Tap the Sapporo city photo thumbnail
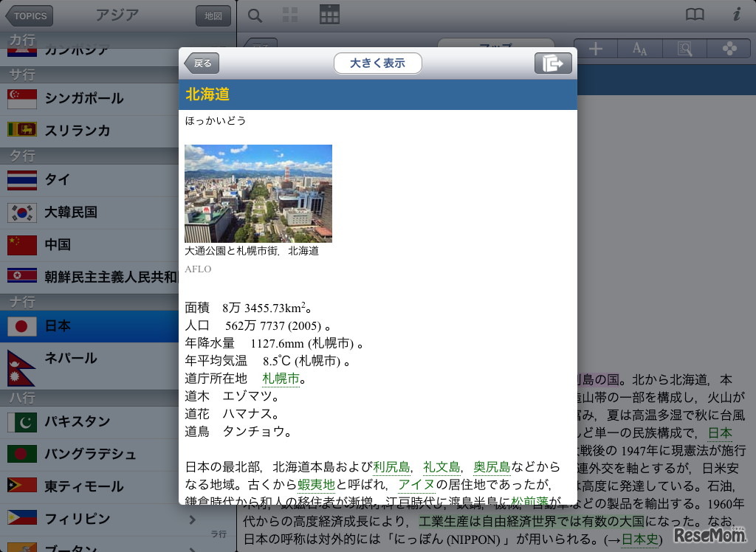Screen dimensions: 756x552 pos(258,193)
